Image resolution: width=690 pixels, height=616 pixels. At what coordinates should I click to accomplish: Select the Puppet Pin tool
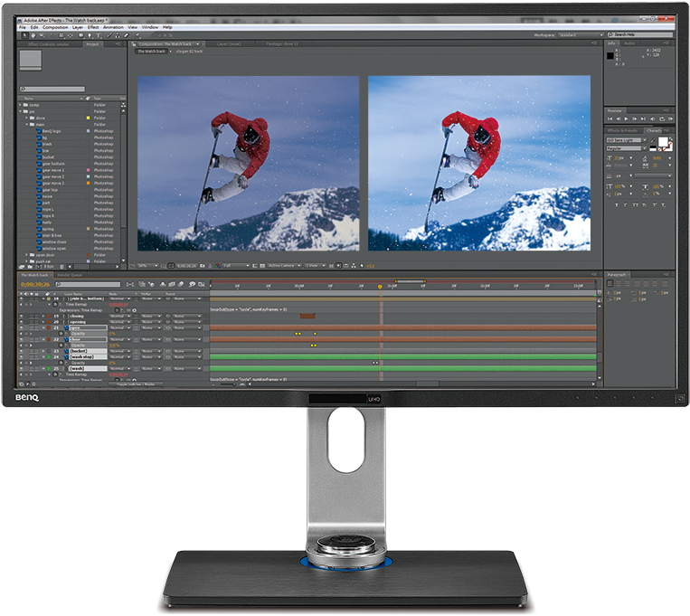(137, 35)
